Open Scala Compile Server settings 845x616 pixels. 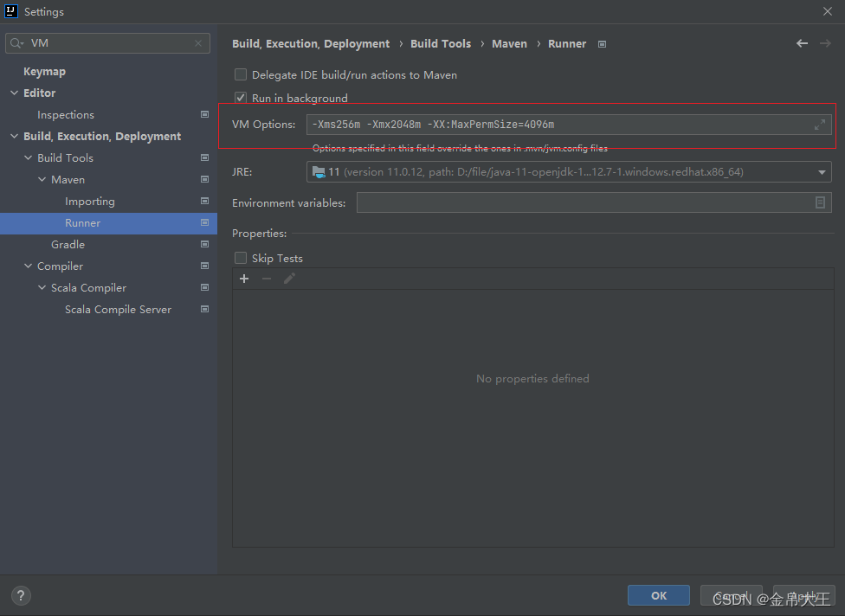(118, 310)
